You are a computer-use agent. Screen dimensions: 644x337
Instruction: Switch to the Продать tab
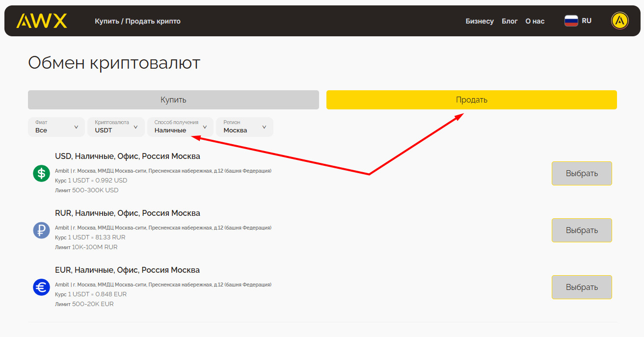click(x=471, y=100)
